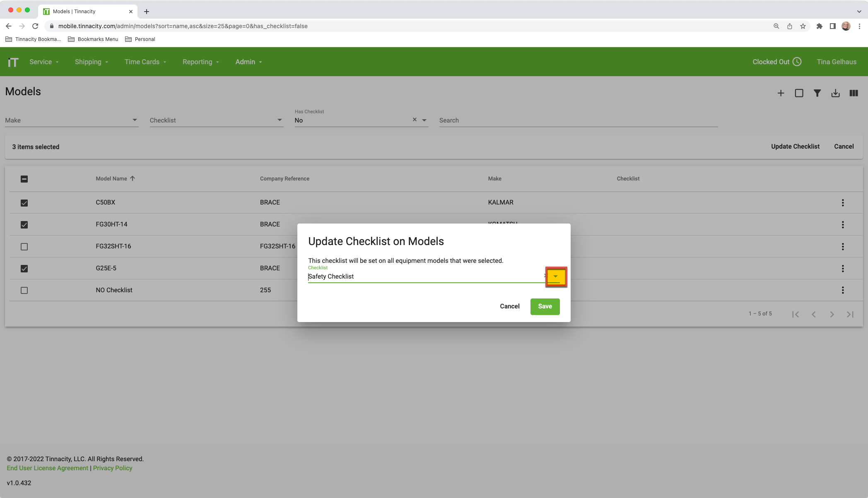The image size is (868, 498).
Task: Open the Admin menu
Action: click(x=248, y=62)
